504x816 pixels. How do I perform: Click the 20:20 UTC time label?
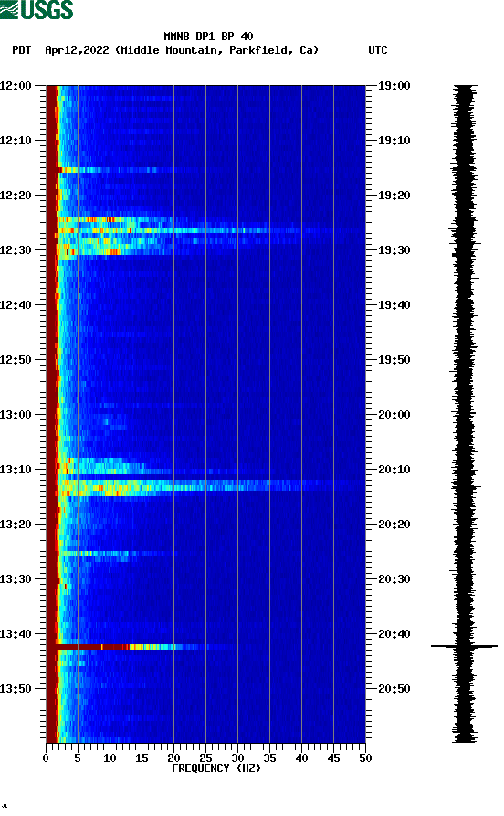(394, 525)
